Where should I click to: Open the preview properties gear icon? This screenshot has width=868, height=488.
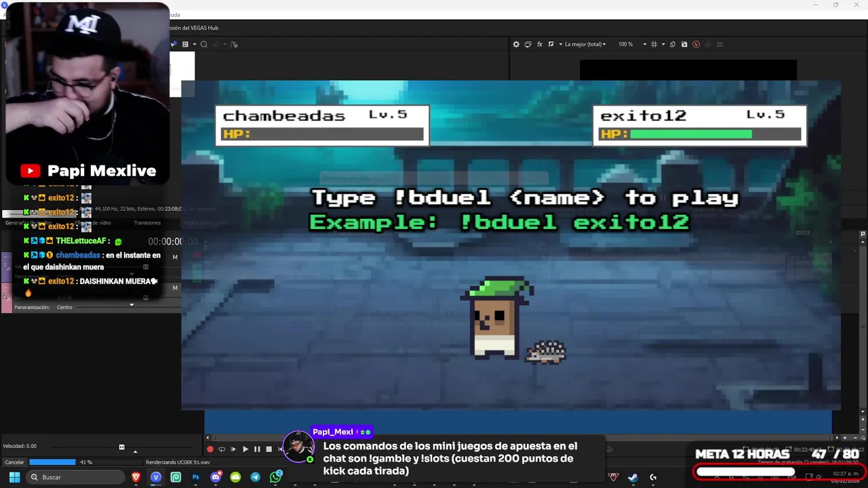516,44
